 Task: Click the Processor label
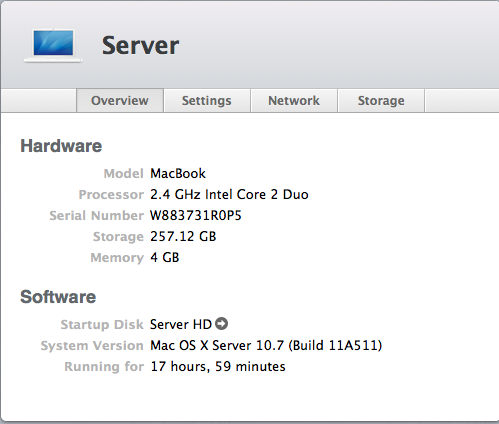(x=111, y=194)
